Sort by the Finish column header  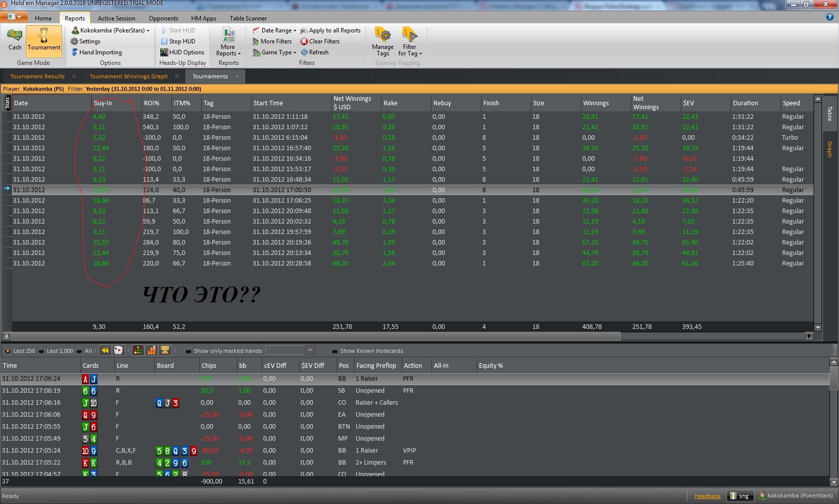[x=506, y=103]
